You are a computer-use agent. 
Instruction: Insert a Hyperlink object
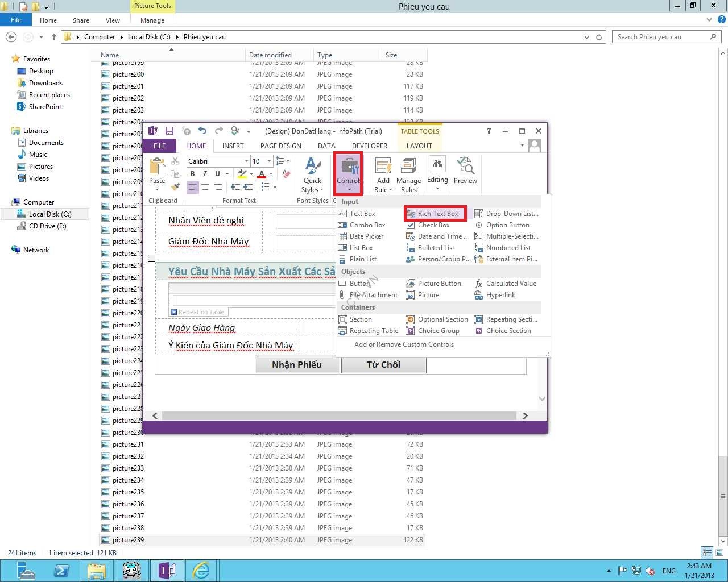500,295
